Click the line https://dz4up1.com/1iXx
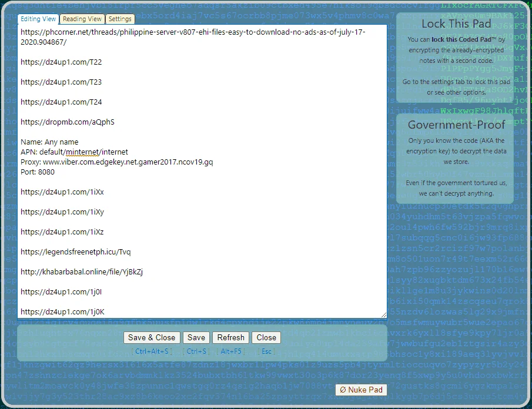This screenshot has width=532, height=409. (x=62, y=192)
